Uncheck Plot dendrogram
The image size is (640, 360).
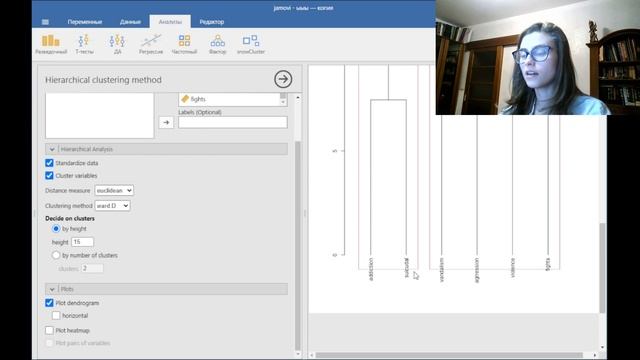click(49, 303)
